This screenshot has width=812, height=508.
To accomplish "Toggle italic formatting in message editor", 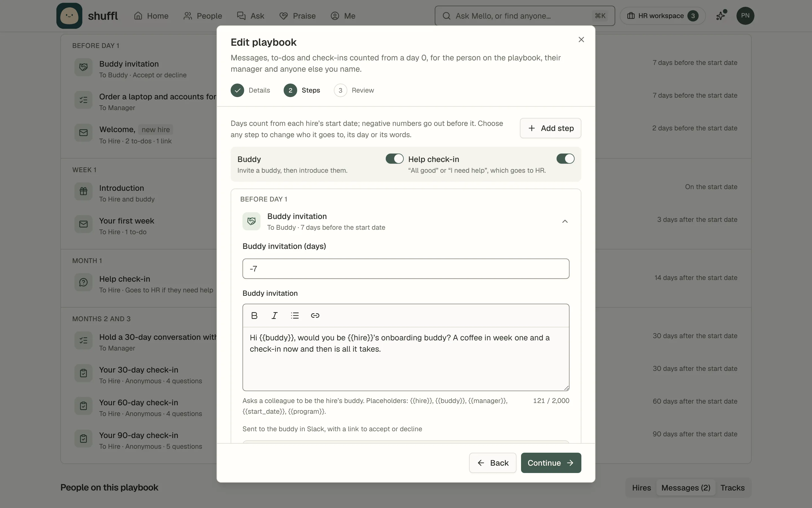I will coord(274,316).
